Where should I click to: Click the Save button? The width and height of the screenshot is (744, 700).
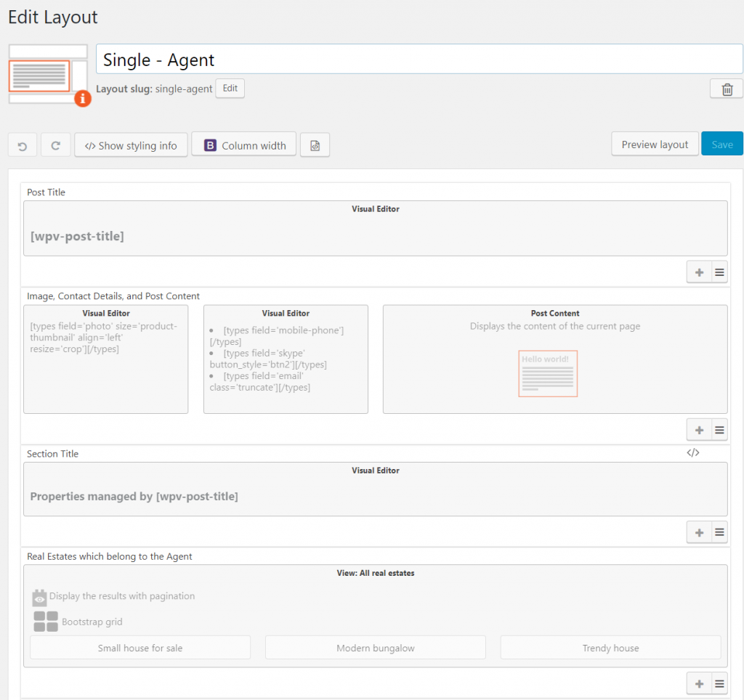[x=721, y=145]
